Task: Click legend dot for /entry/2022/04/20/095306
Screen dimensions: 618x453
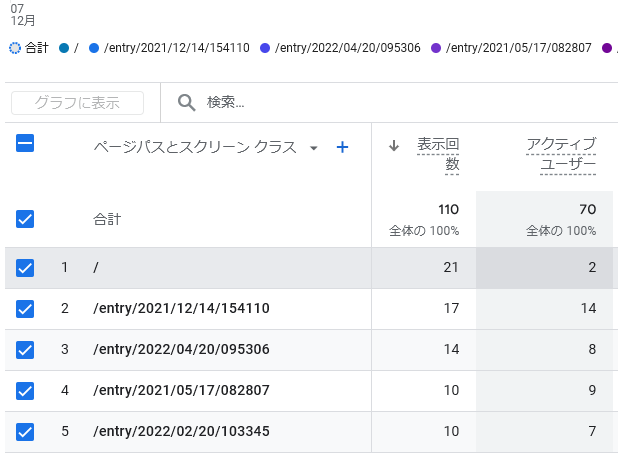Action: tap(265, 48)
